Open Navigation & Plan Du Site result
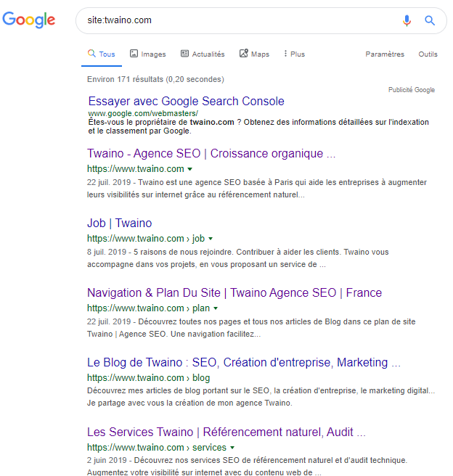Viewport: 453px width, 476px height. [234, 292]
